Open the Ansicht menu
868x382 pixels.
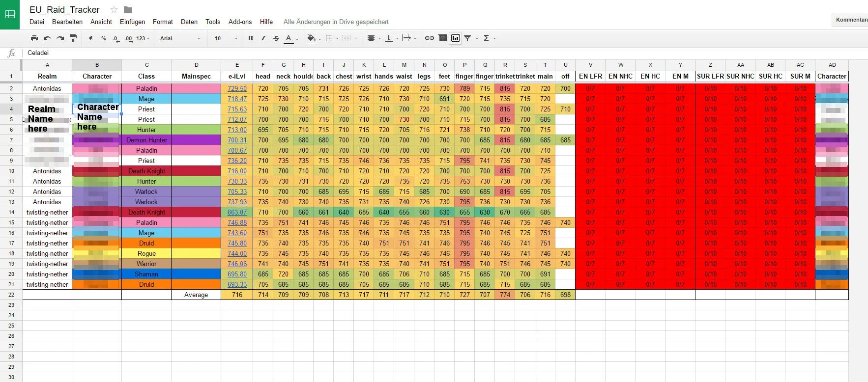[x=101, y=22]
